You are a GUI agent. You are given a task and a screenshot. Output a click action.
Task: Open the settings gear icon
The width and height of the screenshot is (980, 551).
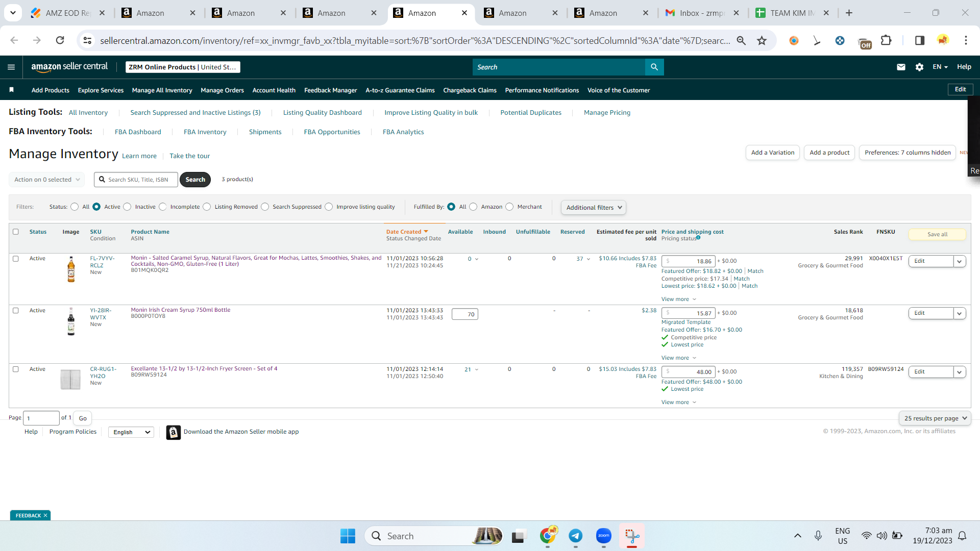[x=919, y=67]
